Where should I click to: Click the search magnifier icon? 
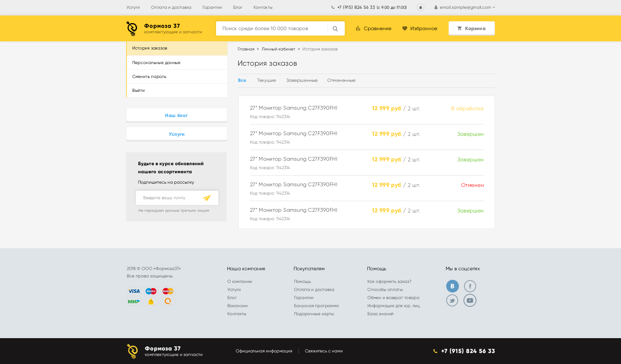335,29
